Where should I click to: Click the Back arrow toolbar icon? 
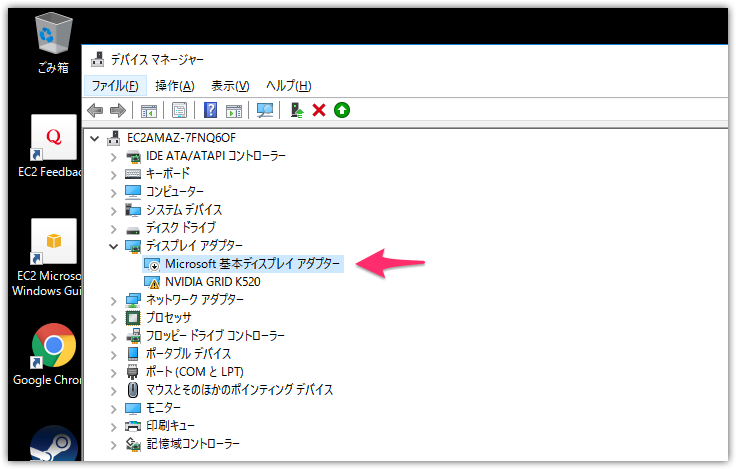96,110
